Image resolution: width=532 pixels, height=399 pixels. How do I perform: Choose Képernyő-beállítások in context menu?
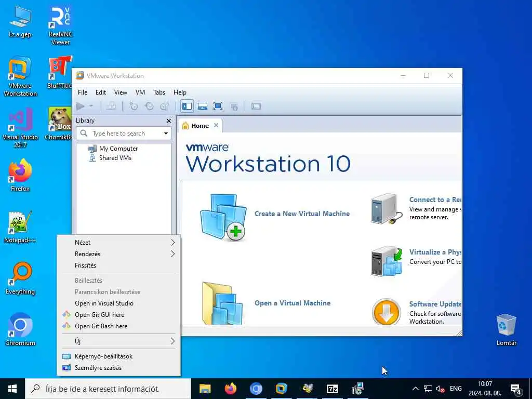coord(119,356)
